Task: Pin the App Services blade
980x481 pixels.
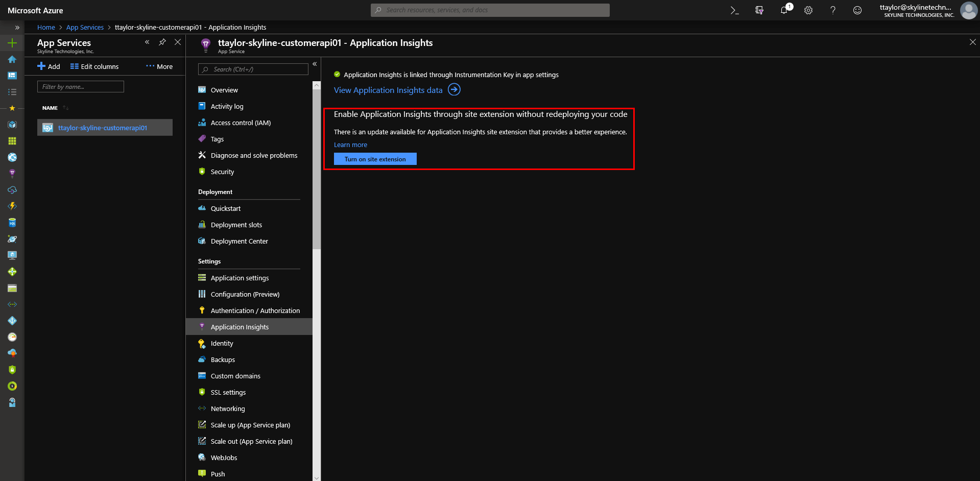Action: [x=162, y=42]
